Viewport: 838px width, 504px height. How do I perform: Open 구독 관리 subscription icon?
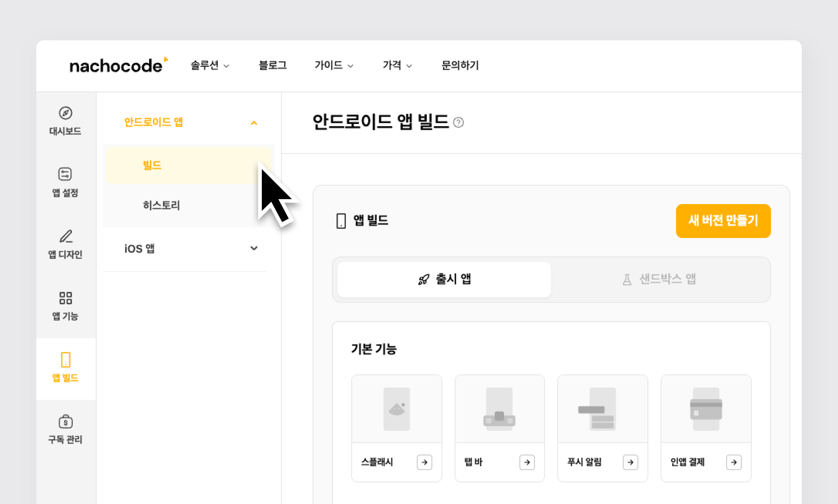coord(66,422)
